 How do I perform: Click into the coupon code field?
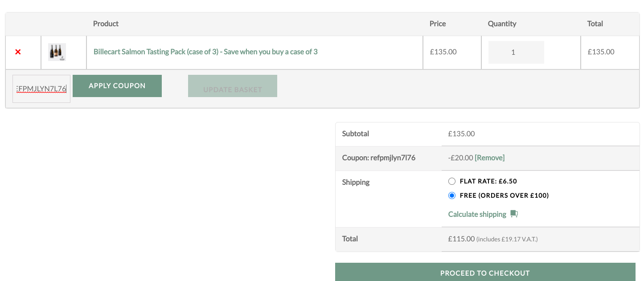pyautogui.click(x=41, y=89)
